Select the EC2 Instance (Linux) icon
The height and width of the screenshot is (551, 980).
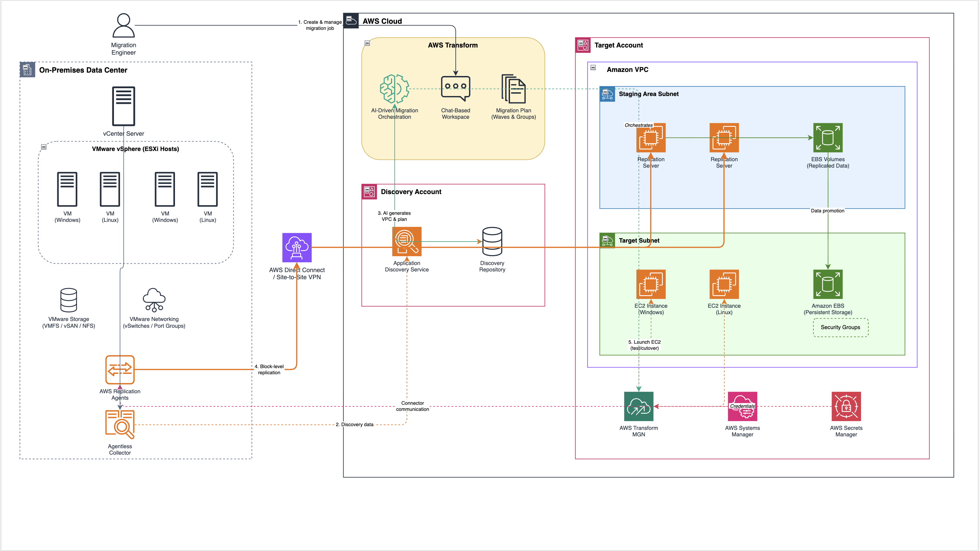[x=724, y=284]
